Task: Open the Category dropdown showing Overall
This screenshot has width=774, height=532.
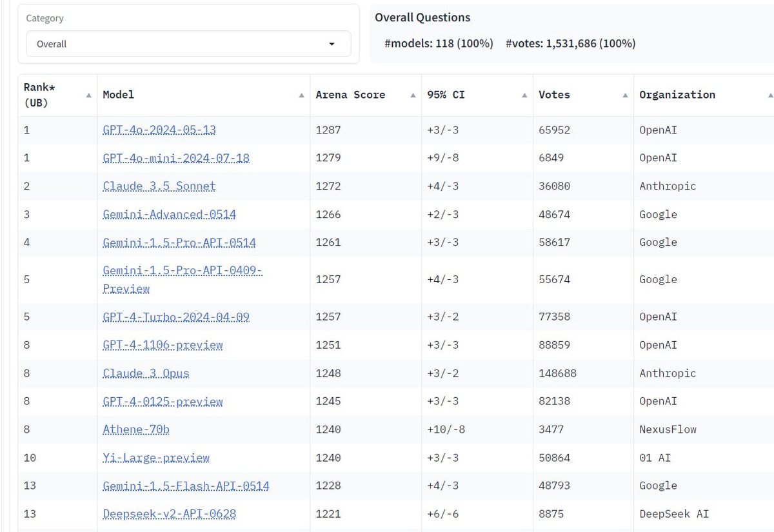Action: (x=188, y=44)
